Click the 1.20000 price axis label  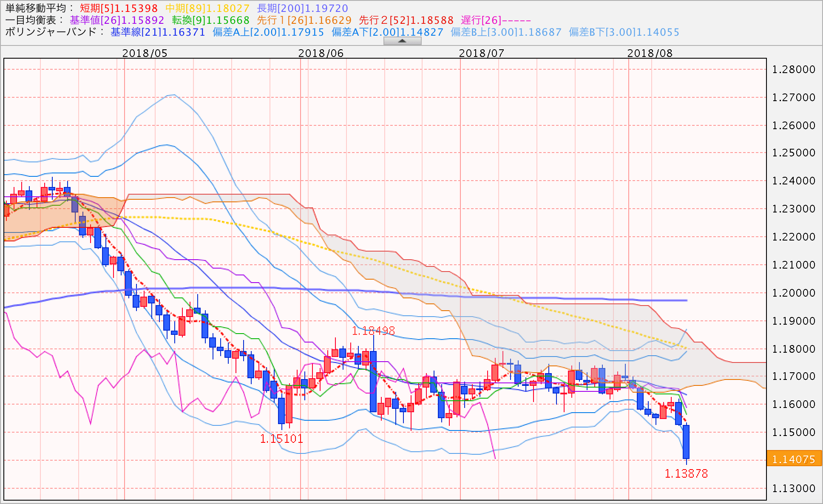coord(794,293)
